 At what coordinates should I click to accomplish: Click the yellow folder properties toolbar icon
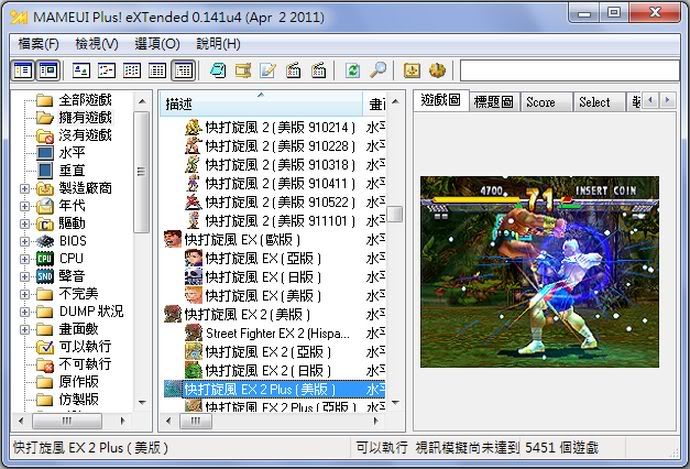tap(243, 70)
